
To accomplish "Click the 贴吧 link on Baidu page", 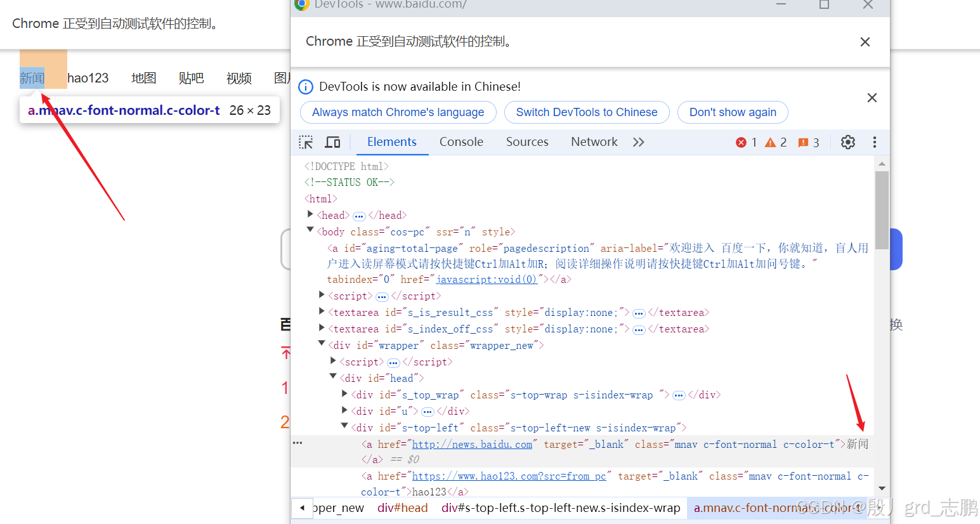I will click(191, 78).
